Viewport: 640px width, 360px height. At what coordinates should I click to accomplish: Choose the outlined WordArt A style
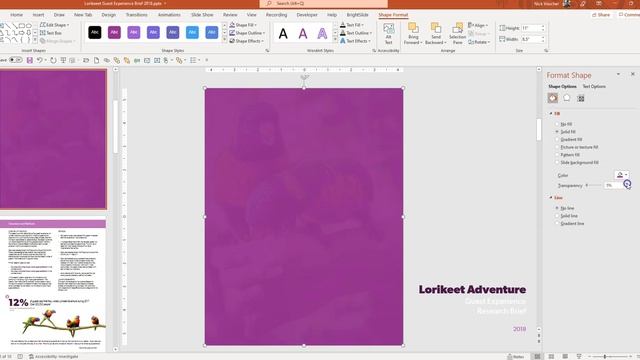(322, 33)
